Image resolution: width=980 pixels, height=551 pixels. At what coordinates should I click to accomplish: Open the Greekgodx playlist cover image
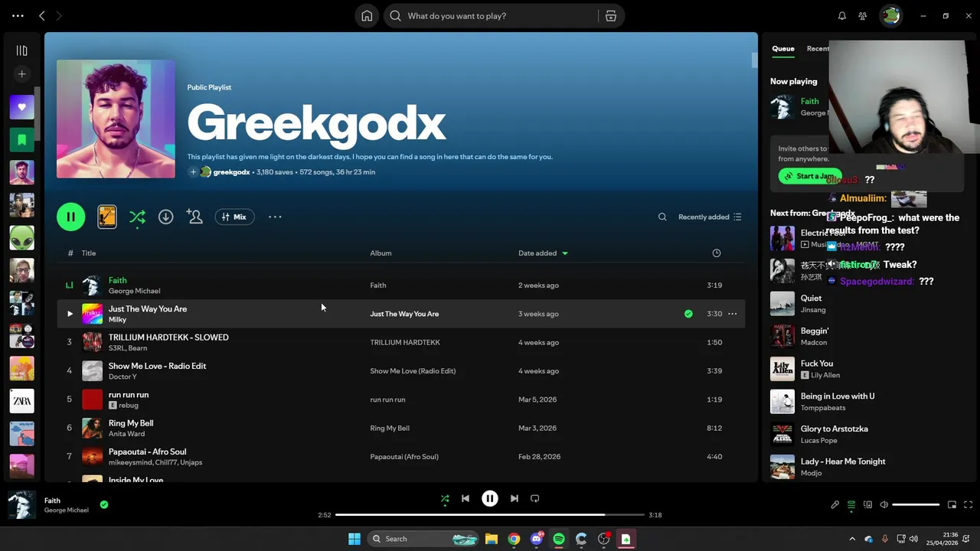(x=116, y=119)
